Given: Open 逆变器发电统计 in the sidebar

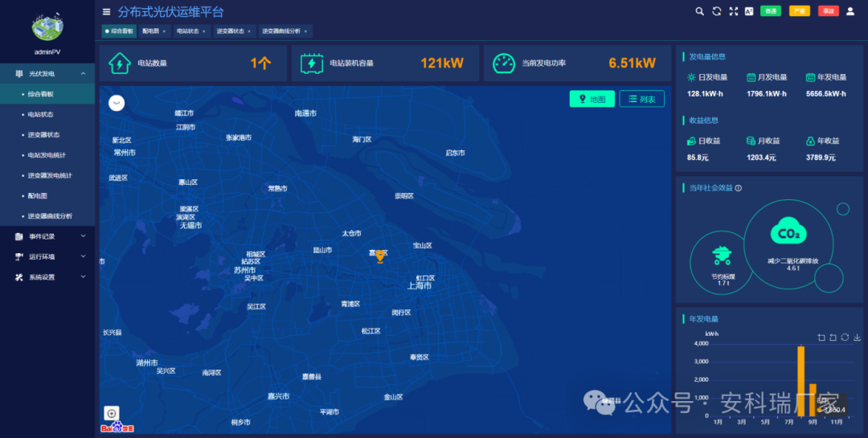Looking at the screenshot, I should point(47,175).
